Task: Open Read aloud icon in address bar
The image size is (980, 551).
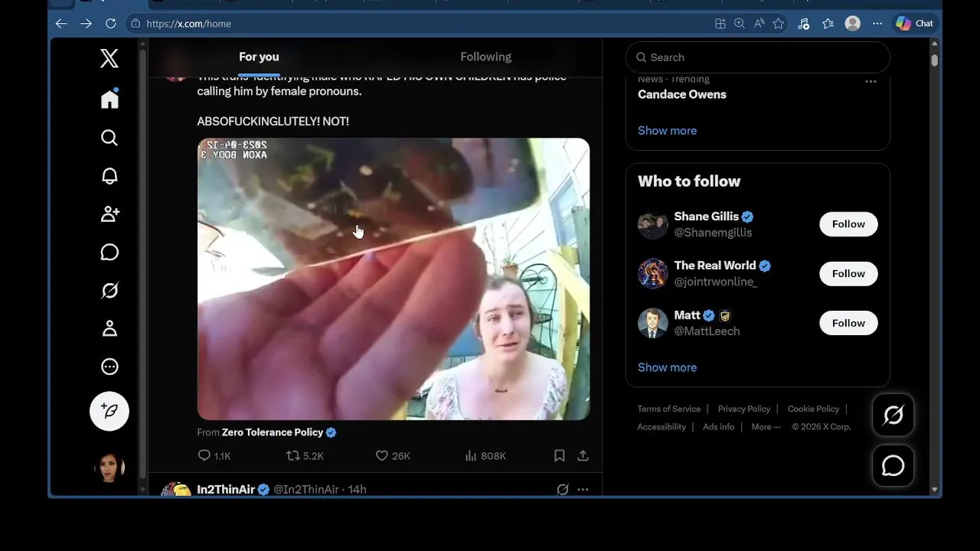Action: coord(759,24)
